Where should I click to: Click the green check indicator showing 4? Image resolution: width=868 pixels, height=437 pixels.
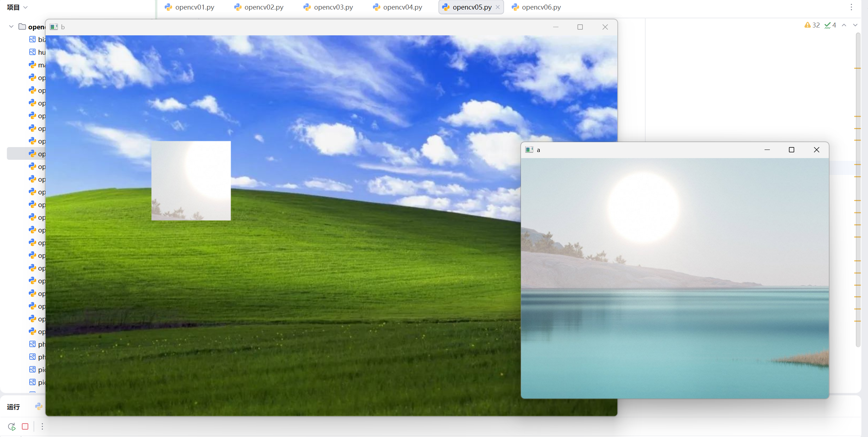(830, 25)
